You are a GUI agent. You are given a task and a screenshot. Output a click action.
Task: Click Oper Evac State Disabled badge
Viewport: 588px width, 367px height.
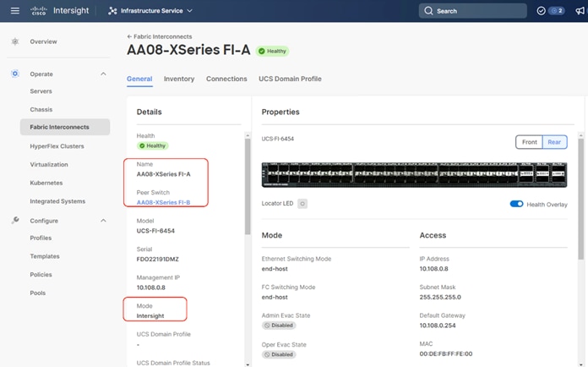click(x=279, y=354)
